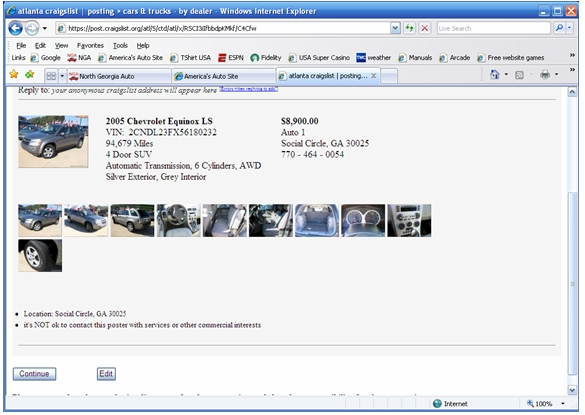Go back with the browser Back arrow
This screenshot has height=415, width=585.
pos(16,28)
